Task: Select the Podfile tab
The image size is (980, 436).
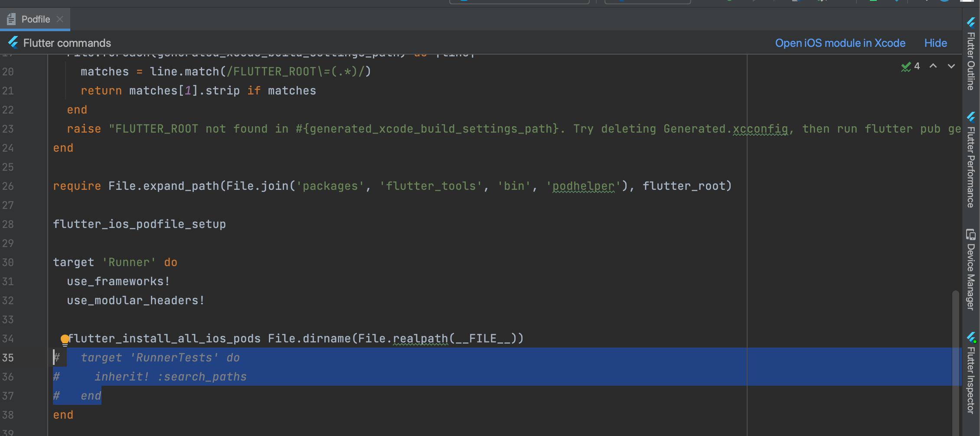Action: (36, 19)
